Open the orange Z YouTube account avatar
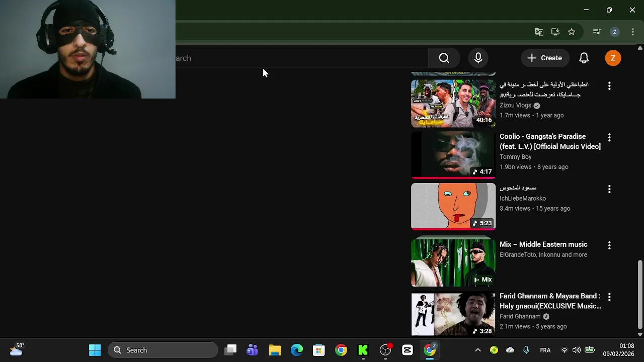The image size is (644, 362). pos(613,58)
